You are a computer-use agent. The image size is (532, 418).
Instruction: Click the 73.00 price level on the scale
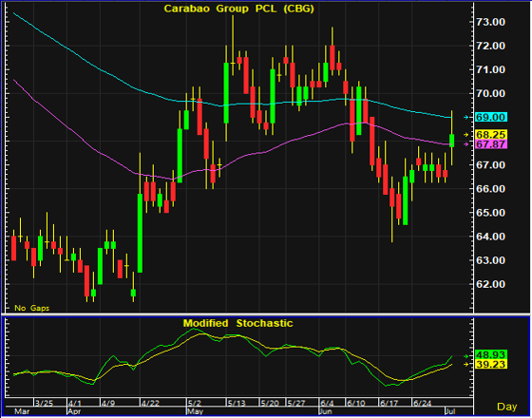[490, 22]
